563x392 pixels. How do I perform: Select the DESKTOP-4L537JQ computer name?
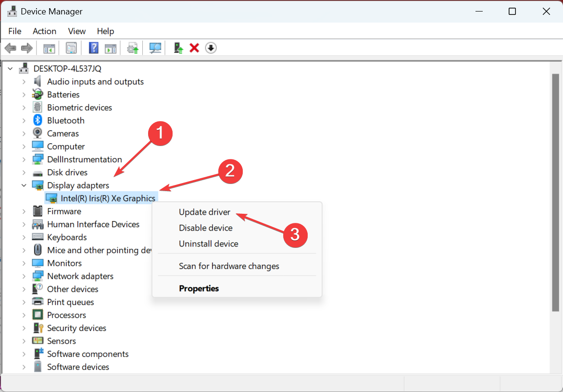coord(67,69)
